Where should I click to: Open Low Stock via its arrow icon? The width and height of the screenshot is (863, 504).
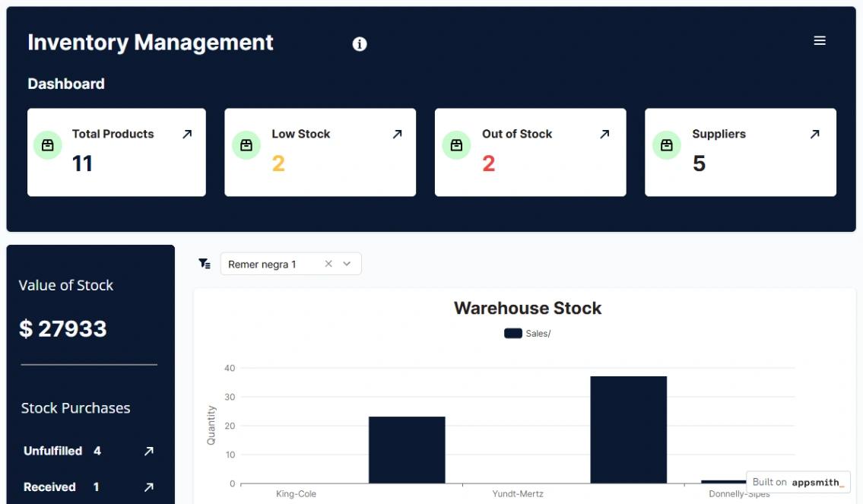pyautogui.click(x=398, y=134)
